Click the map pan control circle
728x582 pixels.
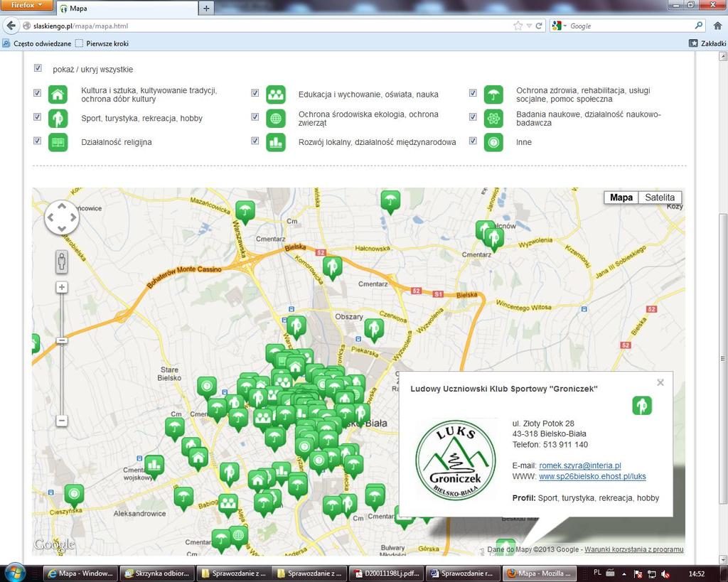(x=62, y=217)
